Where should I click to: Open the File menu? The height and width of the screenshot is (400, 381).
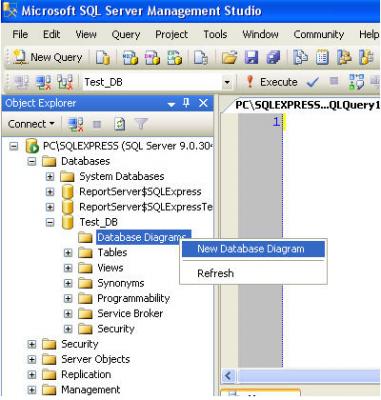20,34
